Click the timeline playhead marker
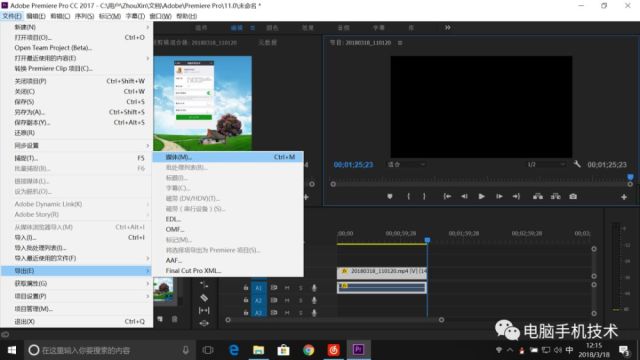Viewport: 640px width, 360px height. click(x=427, y=240)
